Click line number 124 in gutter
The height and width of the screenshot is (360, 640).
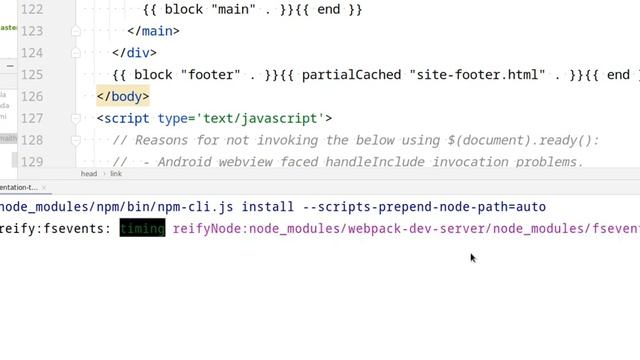(32, 53)
